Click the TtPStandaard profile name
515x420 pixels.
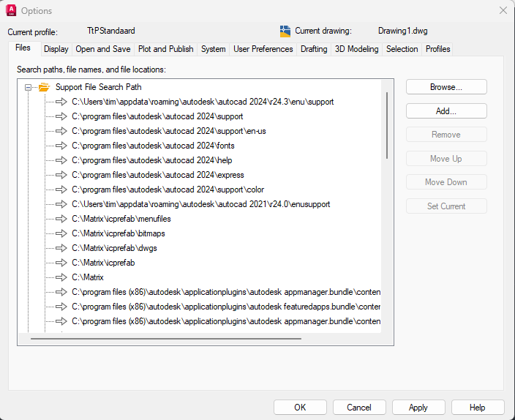(x=111, y=31)
